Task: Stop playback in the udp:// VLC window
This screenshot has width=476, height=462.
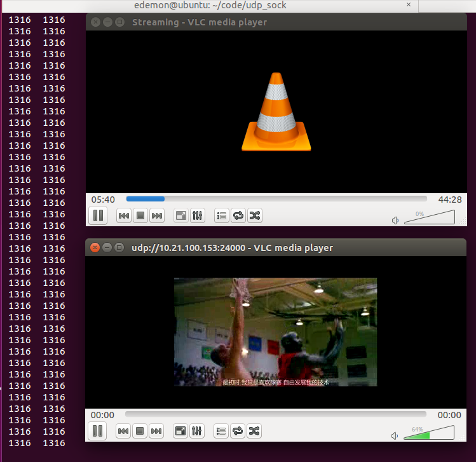Action: 140,431
